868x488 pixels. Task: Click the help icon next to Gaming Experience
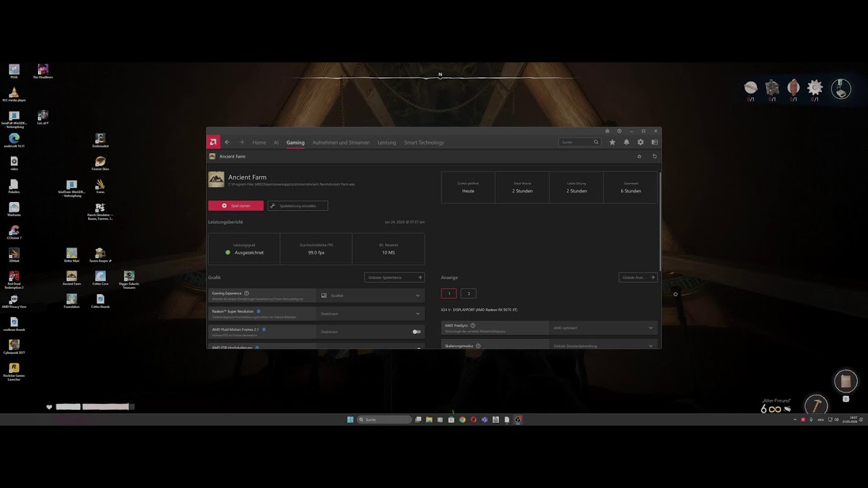[x=246, y=293]
